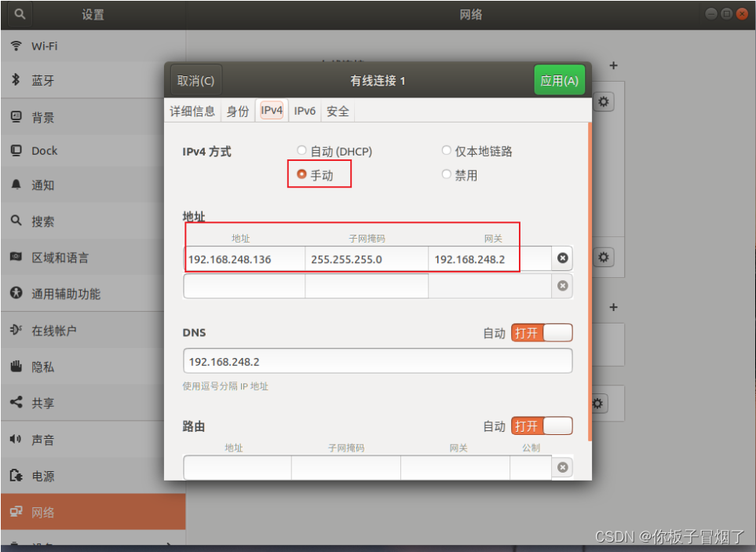Open 搜索 search settings in sidebar

pos(93,221)
